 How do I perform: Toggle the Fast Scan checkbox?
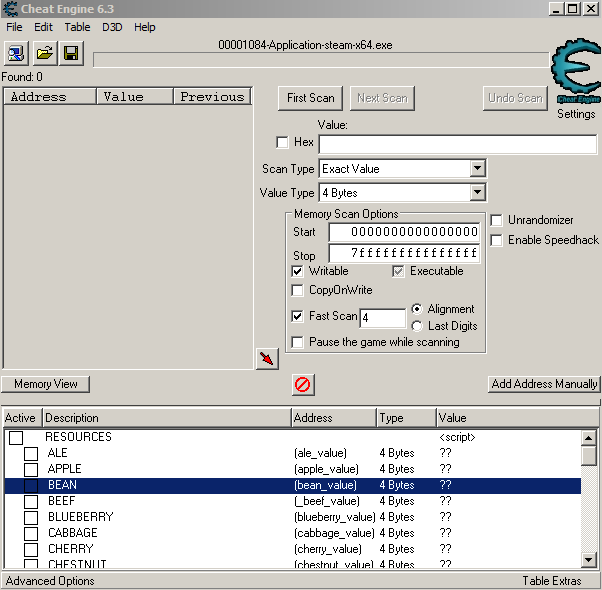point(298,316)
